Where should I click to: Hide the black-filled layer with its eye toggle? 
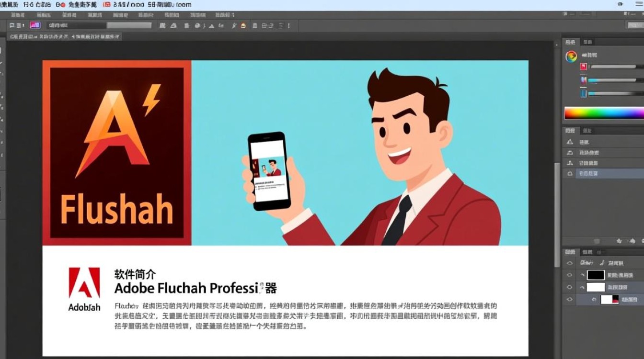tap(570, 275)
